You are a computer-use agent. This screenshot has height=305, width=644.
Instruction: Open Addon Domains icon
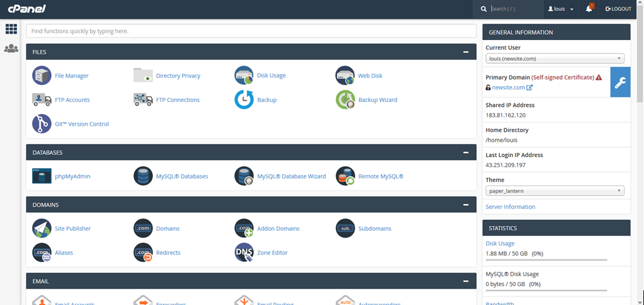(244, 228)
